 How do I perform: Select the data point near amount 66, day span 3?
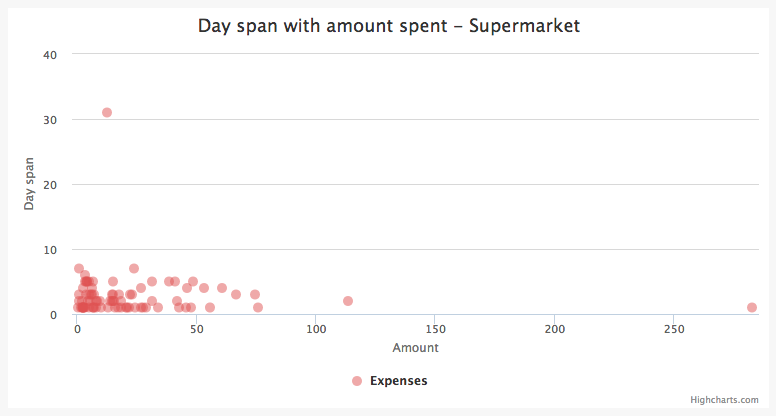coord(236,294)
